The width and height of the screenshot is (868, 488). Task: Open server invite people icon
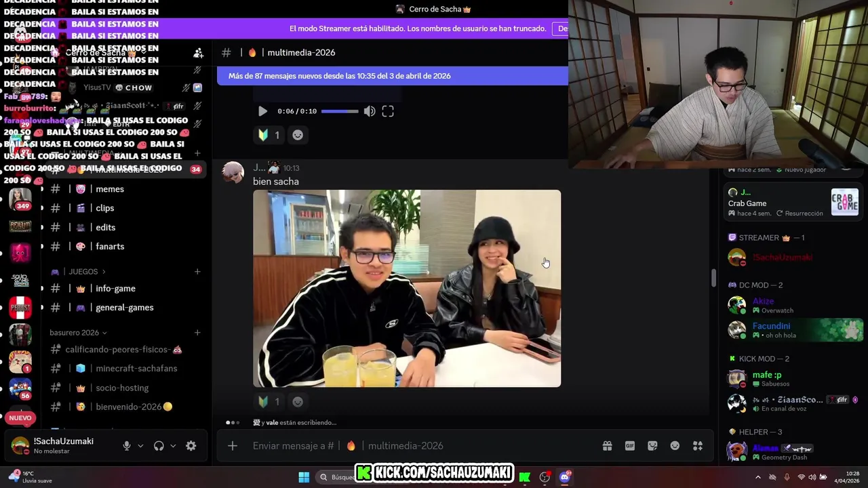pyautogui.click(x=198, y=53)
